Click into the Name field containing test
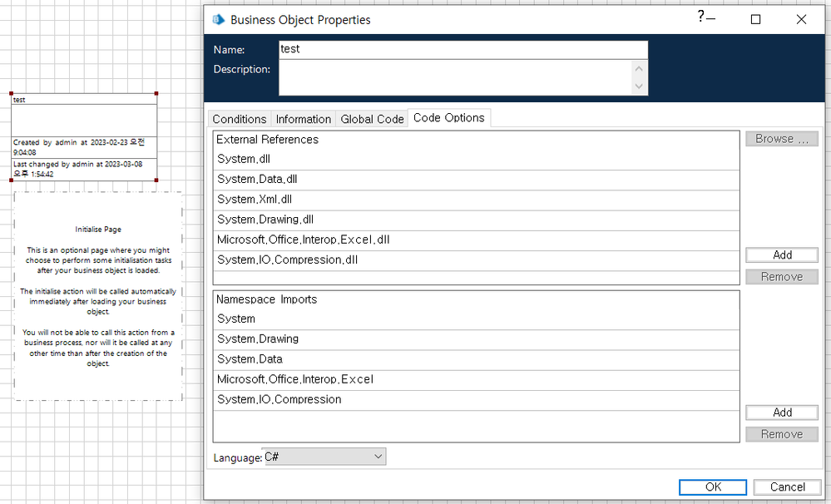The height and width of the screenshot is (504, 831). pyautogui.click(x=463, y=49)
